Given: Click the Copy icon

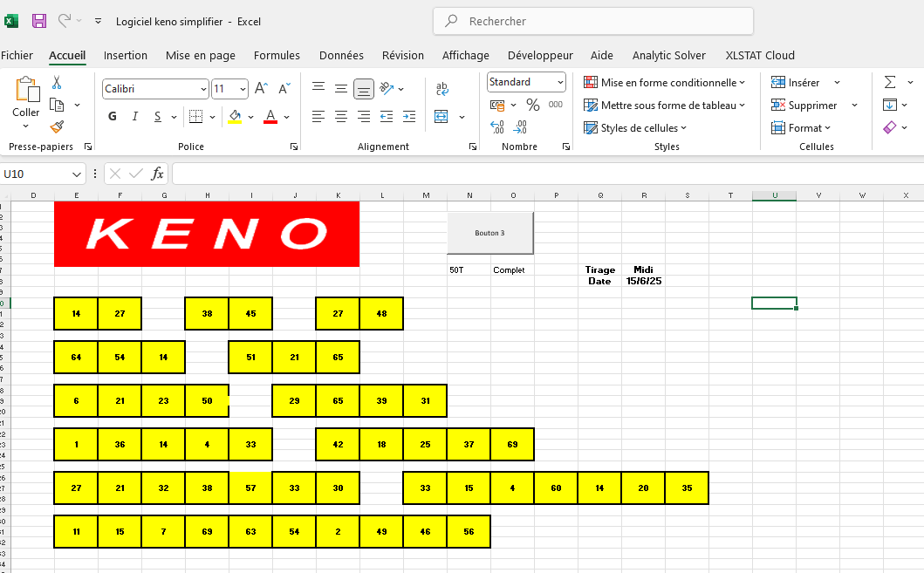Looking at the screenshot, I should click(57, 105).
